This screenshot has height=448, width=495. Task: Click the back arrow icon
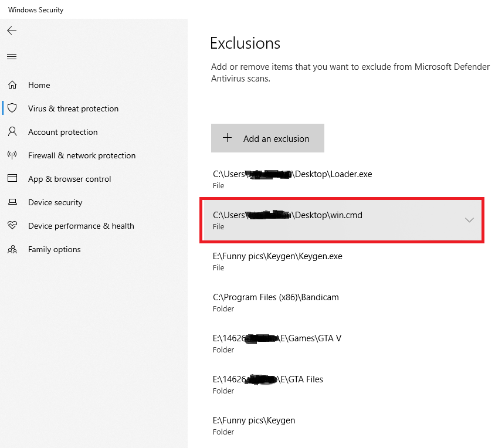click(x=12, y=30)
